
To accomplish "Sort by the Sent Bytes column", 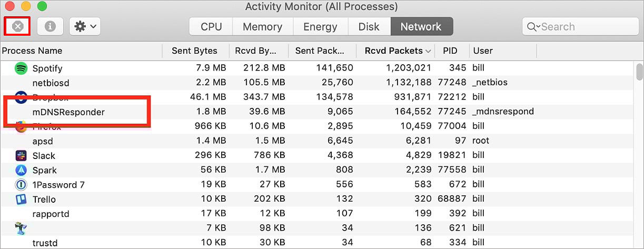I will pos(194,51).
